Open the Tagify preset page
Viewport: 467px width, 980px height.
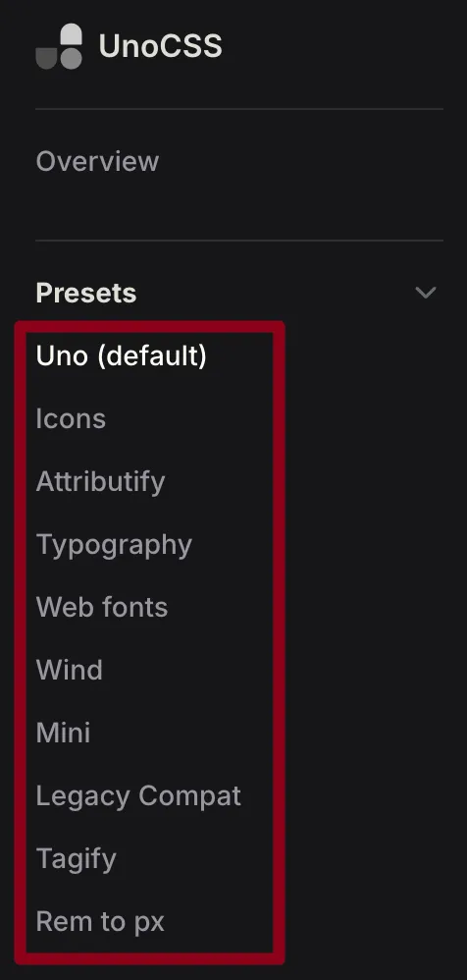pos(77,859)
